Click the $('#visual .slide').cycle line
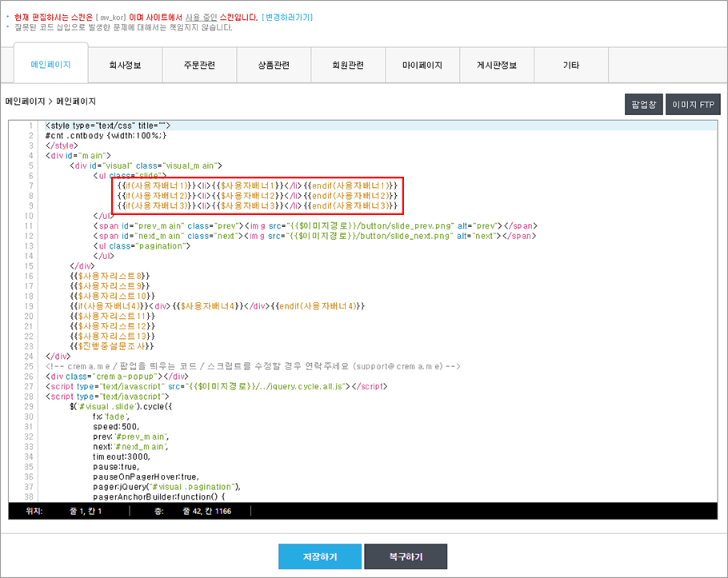This screenshot has height=578, width=728. click(121, 406)
